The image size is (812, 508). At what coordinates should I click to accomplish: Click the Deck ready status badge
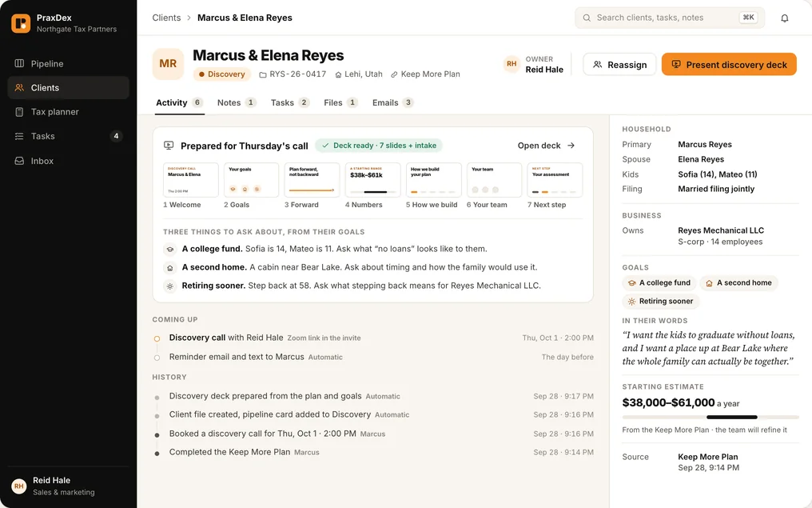point(379,146)
